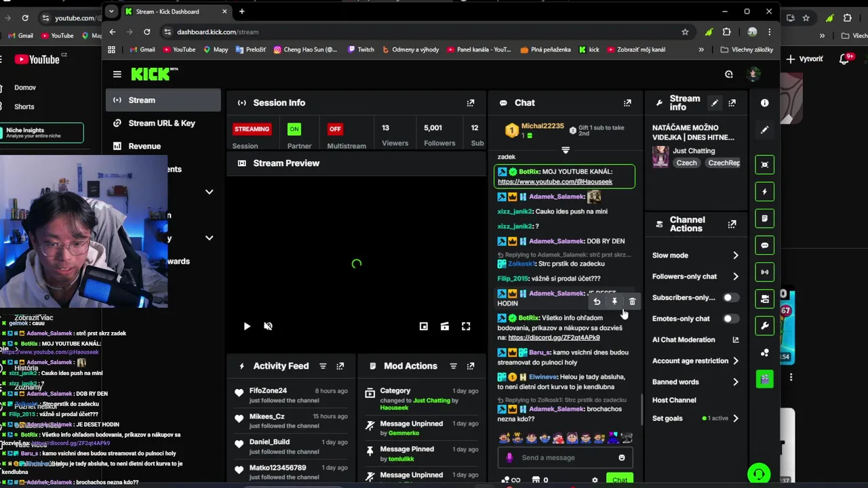Open search in Kick dashboard header
Viewport: 868px width, 488px height.
coord(729,75)
